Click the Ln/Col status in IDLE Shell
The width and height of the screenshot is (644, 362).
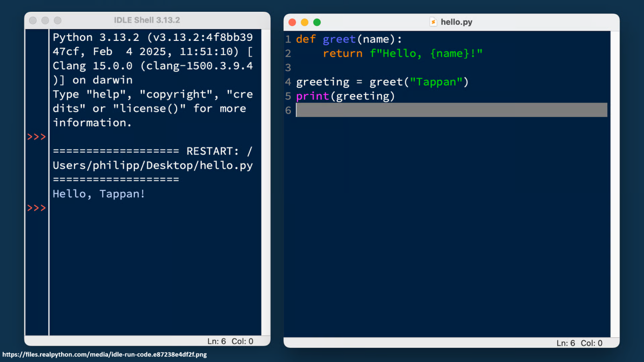230,341
